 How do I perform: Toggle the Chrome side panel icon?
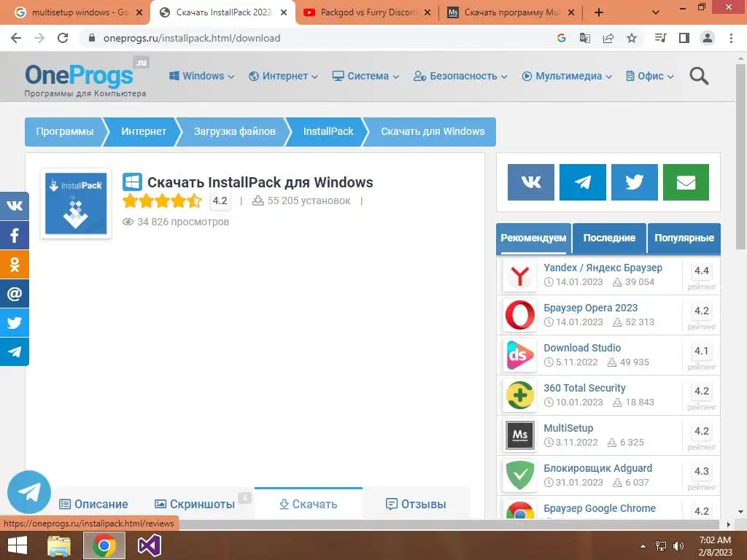(684, 38)
